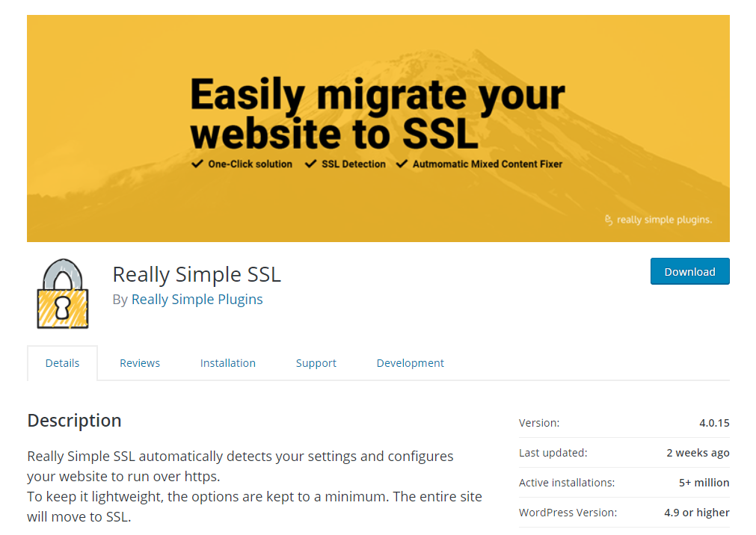This screenshot has height=535, width=756.
Task: Click the 'Last updated:' label
Action: pyautogui.click(x=553, y=453)
